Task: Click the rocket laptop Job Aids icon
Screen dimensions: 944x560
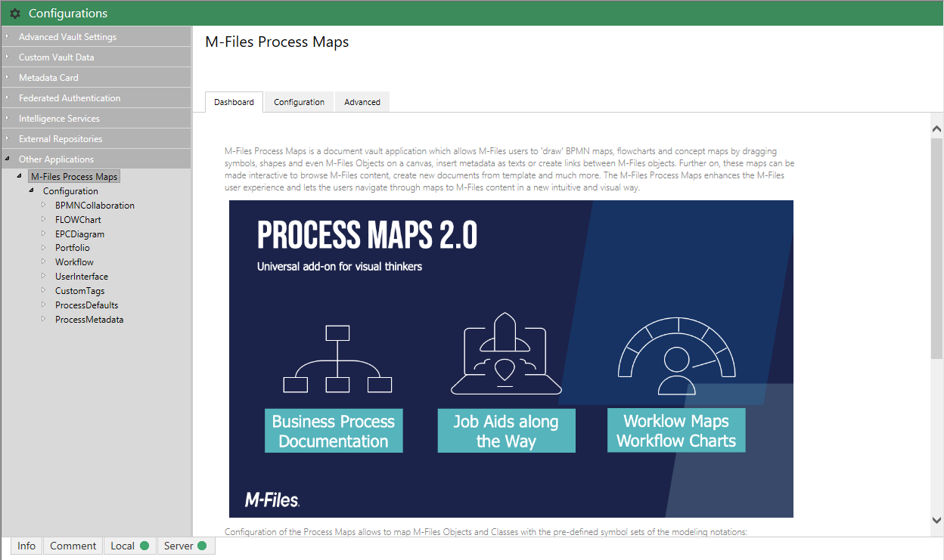Action: [506, 354]
